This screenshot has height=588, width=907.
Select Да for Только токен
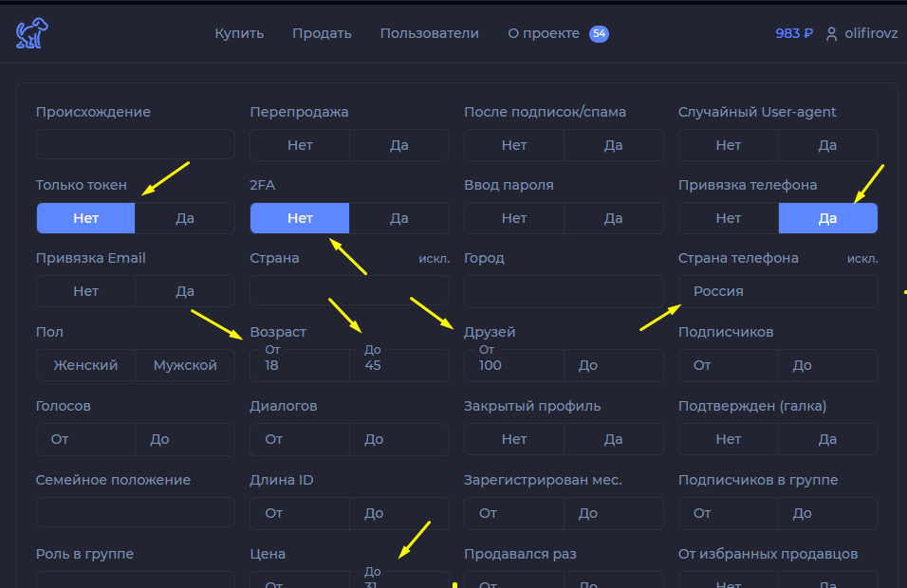pyautogui.click(x=185, y=218)
